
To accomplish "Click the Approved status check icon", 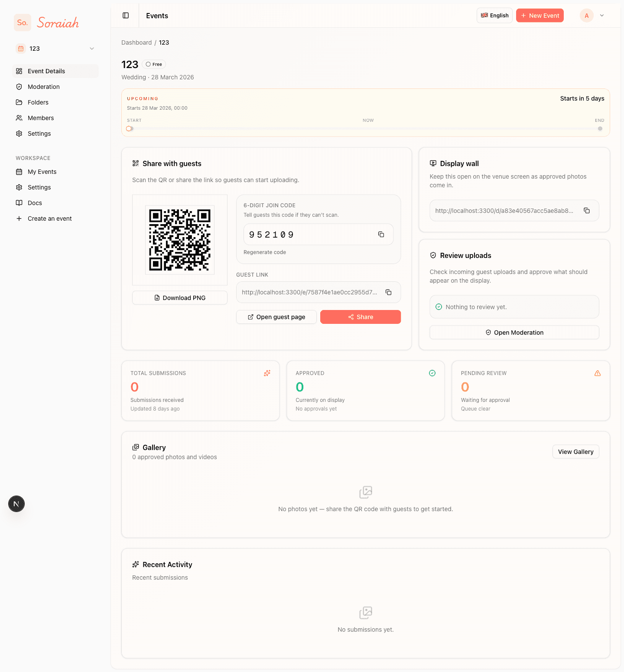I will 432,373.
